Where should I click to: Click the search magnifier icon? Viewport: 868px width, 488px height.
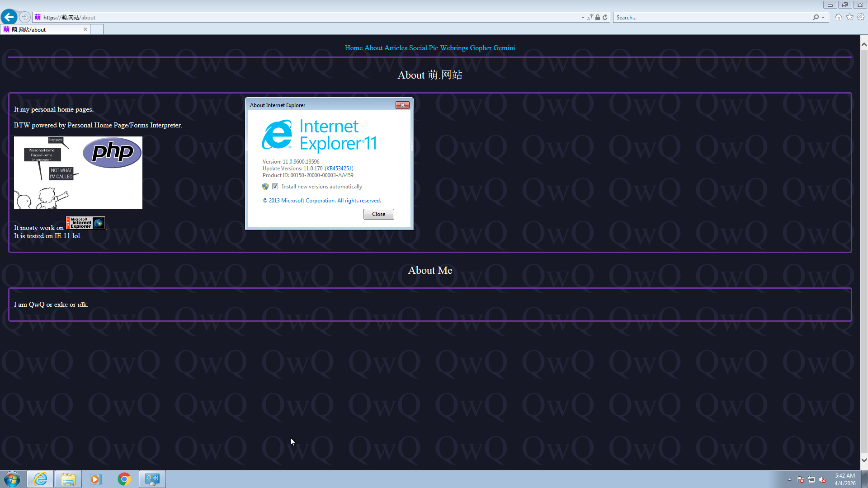pyautogui.click(x=816, y=18)
